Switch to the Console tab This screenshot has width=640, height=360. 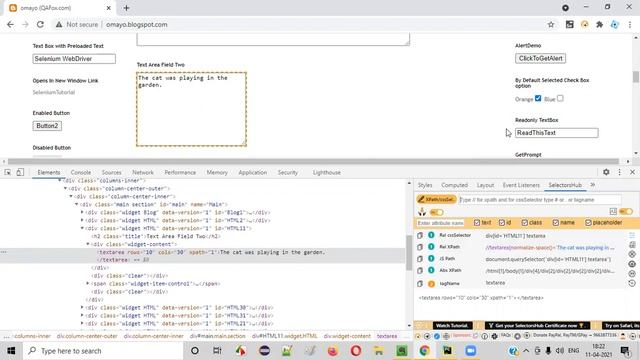click(x=81, y=172)
